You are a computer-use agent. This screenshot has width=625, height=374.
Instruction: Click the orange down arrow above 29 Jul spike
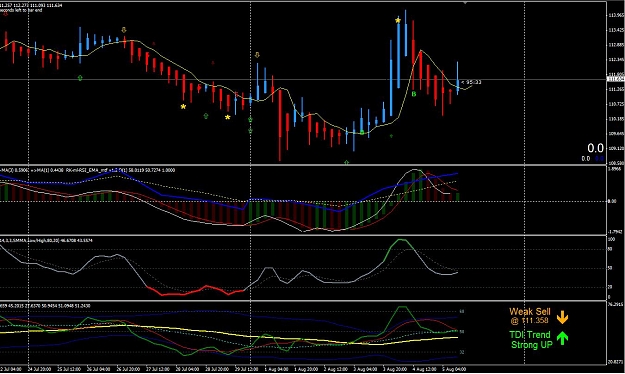tap(257, 55)
